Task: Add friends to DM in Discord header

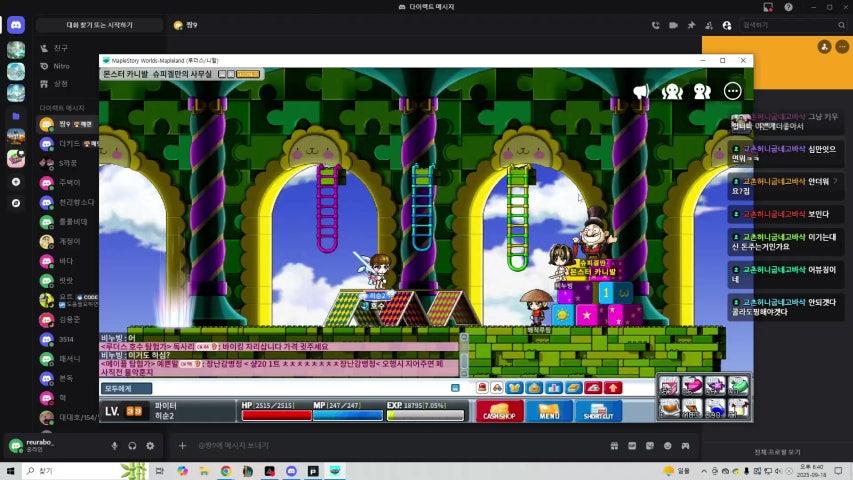Action: (x=709, y=25)
